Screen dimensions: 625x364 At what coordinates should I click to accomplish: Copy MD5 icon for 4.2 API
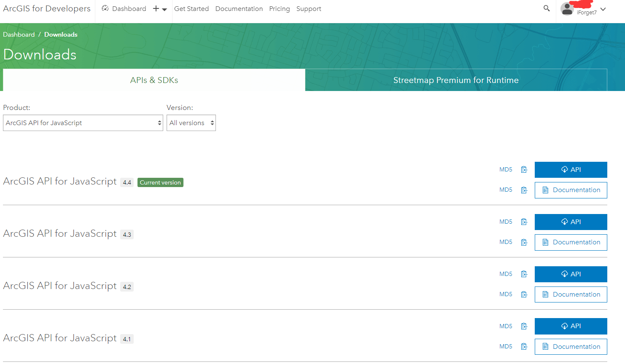click(x=524, y=274)
